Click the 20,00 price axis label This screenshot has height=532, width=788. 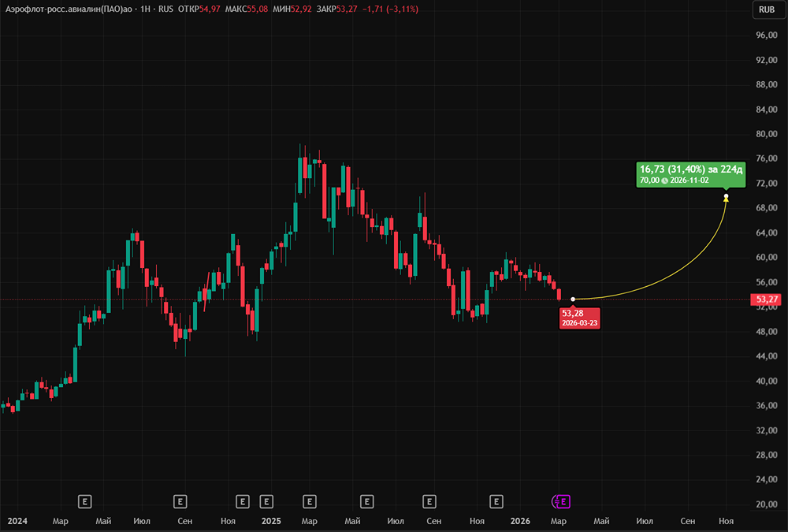[767, 504]
